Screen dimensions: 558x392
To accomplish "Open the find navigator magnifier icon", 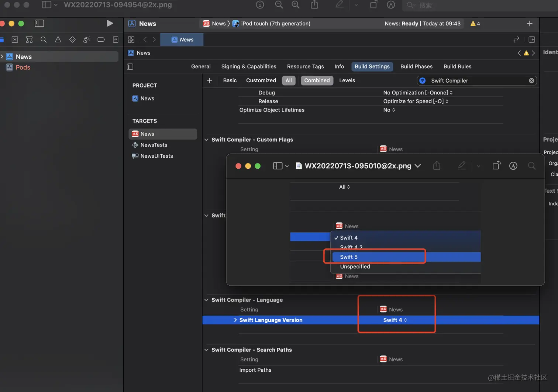I will [x=44, y=39].
